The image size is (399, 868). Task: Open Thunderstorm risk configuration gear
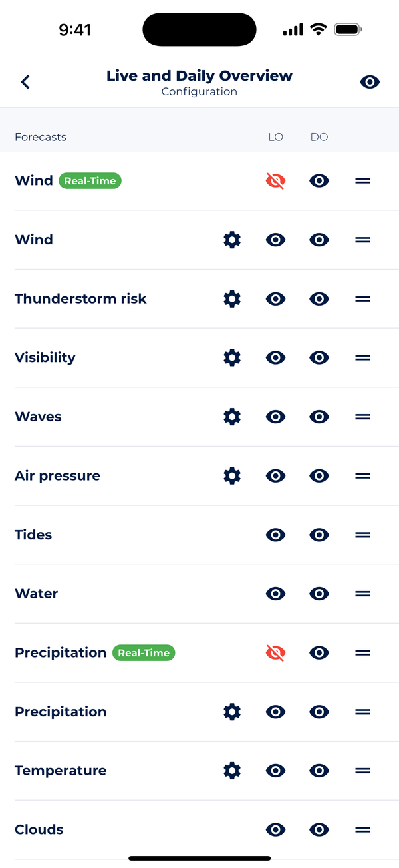[x=231, y=298]
